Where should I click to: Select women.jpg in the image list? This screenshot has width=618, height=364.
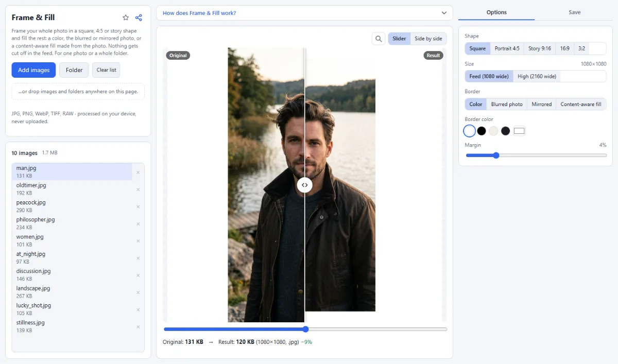click(72, 241)
